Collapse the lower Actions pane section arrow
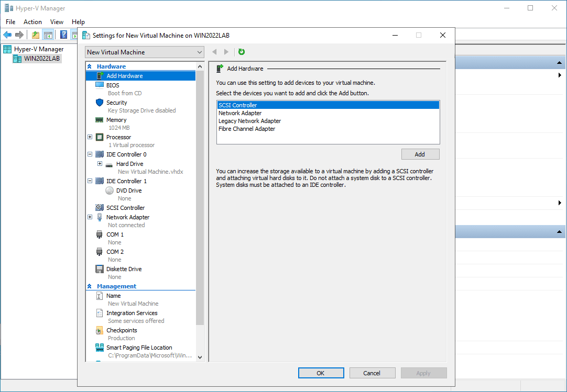 click(x=560, y=231)
